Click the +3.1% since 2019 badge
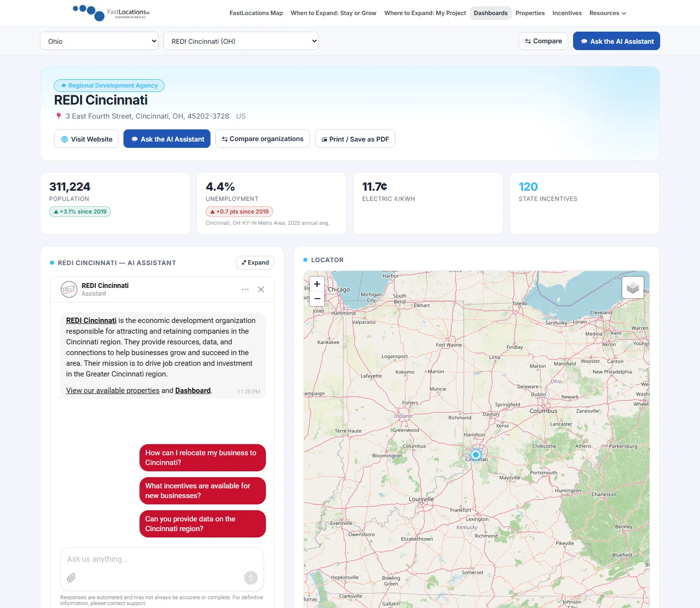 point(80,212)
